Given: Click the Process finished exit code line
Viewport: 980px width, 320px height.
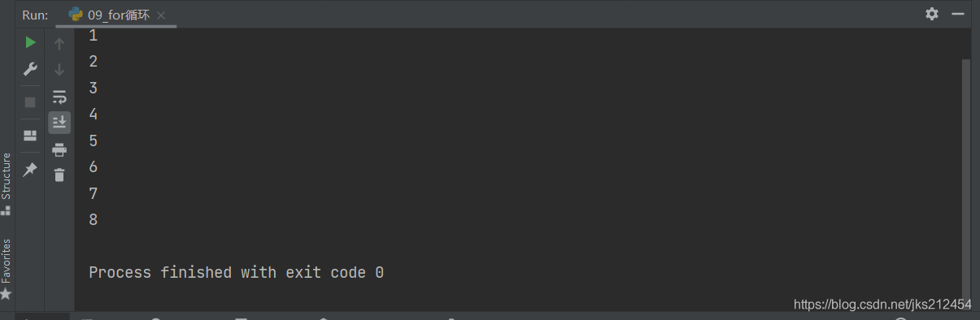Looking at the screenshot, I should [236, 273].
